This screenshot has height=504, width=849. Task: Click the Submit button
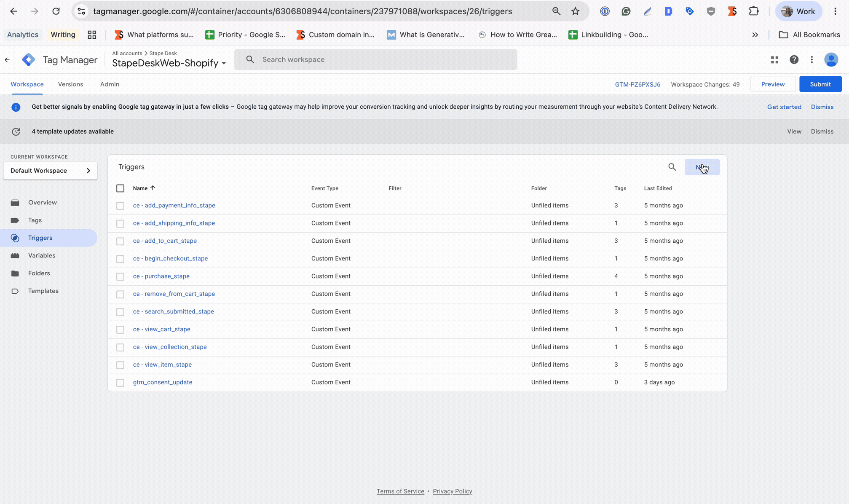click(x=820, y=84)
